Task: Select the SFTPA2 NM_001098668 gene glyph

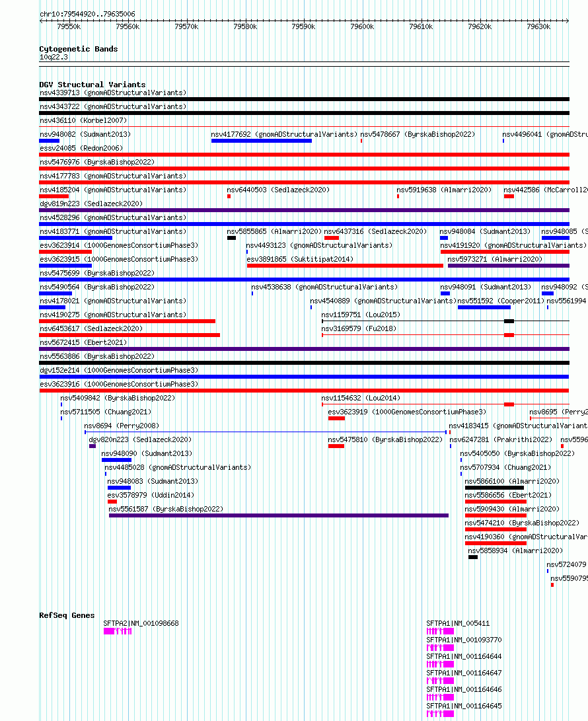Action: point(118,631)
